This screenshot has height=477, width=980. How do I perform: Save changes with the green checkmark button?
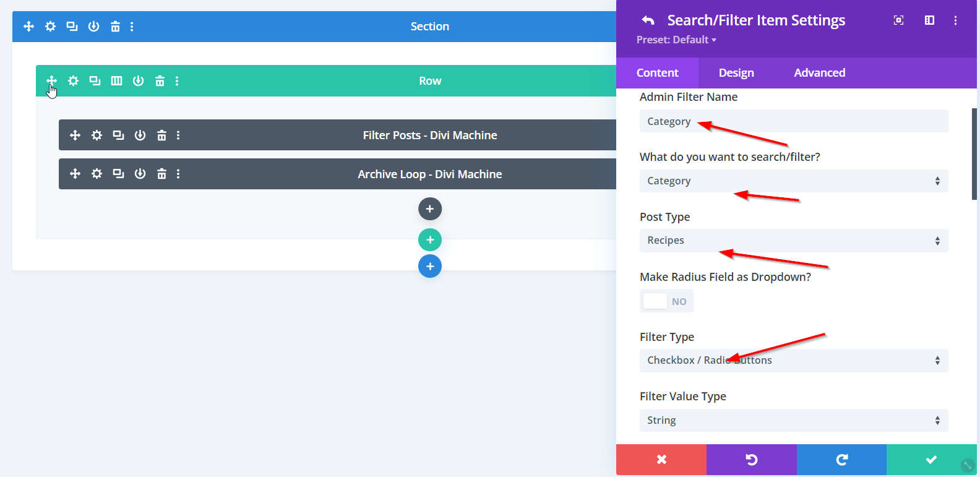(931, 460)
